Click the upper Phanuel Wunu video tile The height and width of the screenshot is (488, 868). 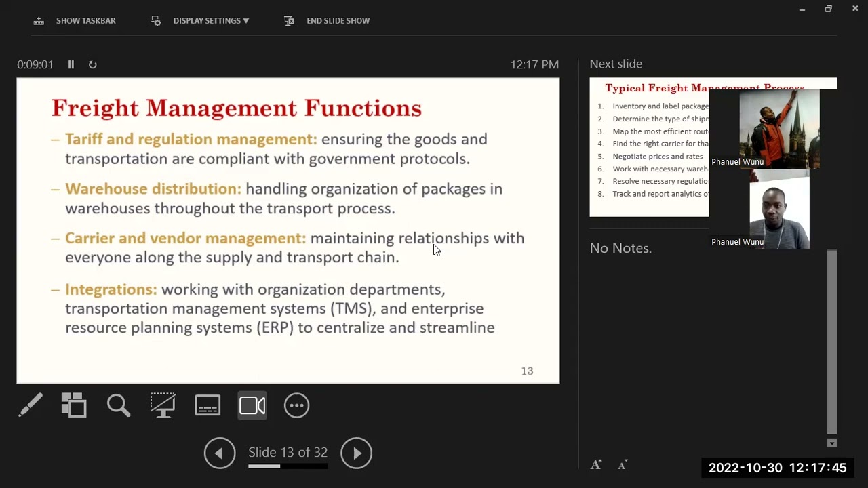tap(779, 129)
